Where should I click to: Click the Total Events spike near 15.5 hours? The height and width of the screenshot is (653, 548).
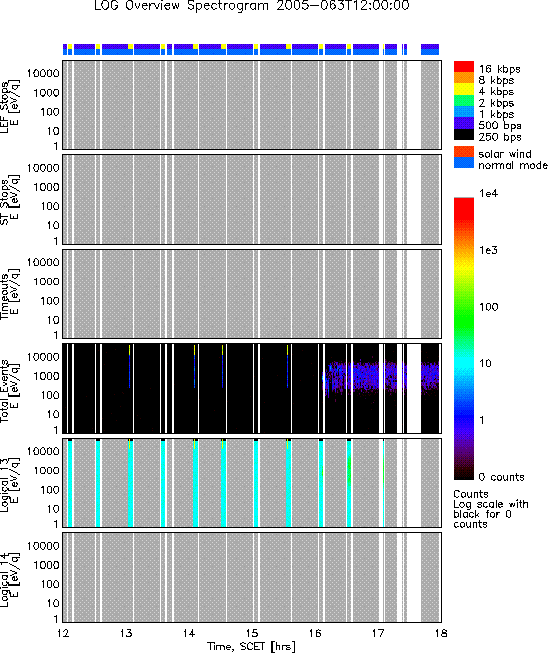click(287, 366)
